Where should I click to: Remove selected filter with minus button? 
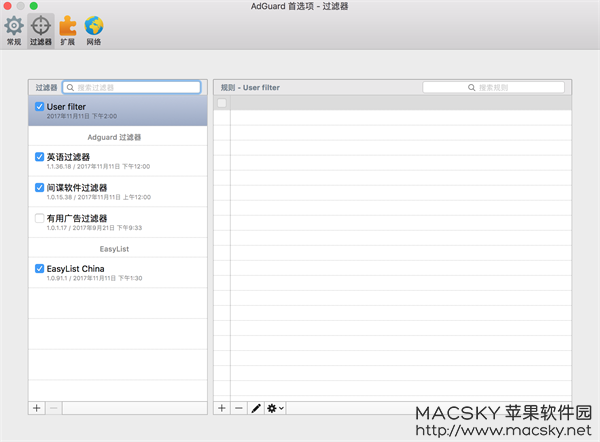coord(54,408)
